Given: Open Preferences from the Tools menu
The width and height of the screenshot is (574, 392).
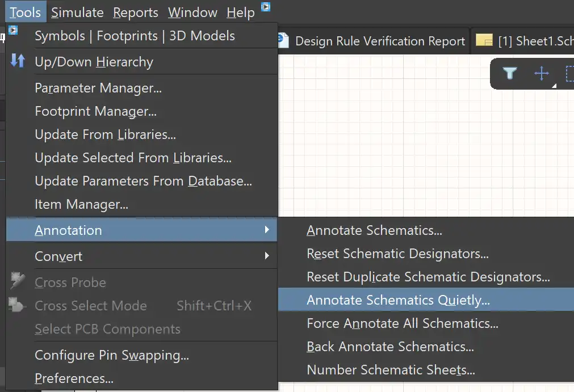Looking at the screenshot, I should [x=74, y=378].
